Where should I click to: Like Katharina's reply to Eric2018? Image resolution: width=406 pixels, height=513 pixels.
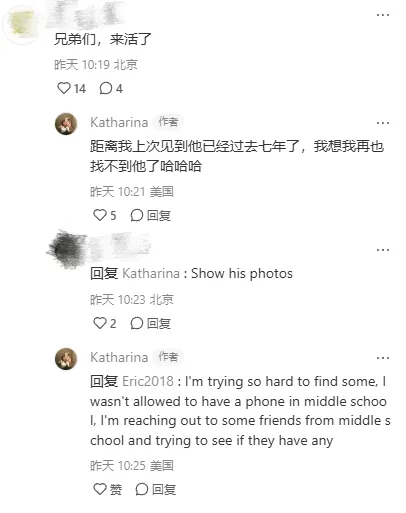click(x=99, y=489)
